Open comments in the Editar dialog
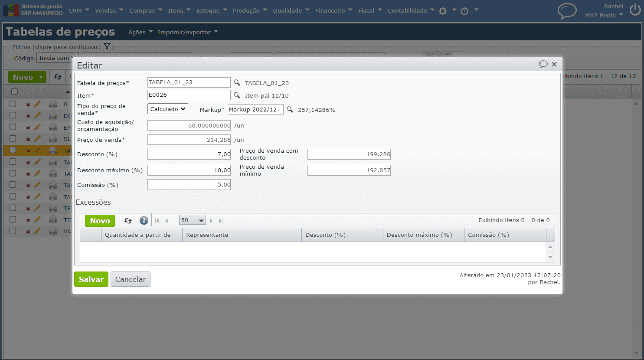 click(543, 64)
